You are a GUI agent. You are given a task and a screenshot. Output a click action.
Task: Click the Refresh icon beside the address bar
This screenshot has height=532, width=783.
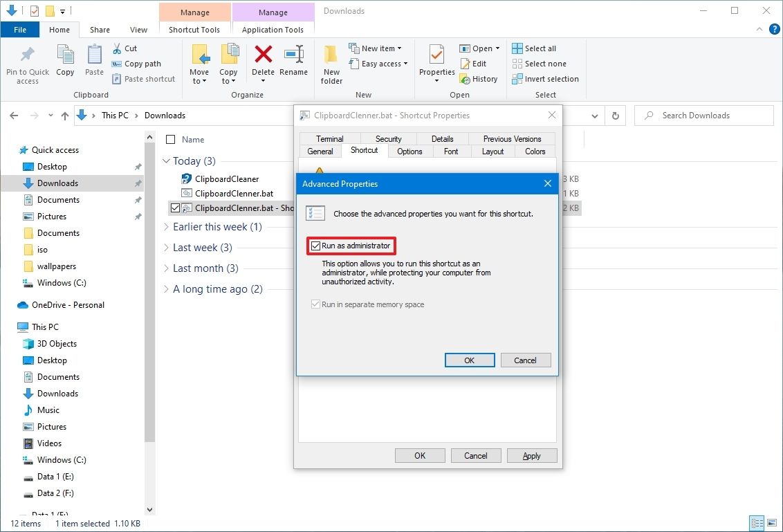pos(615,115)
